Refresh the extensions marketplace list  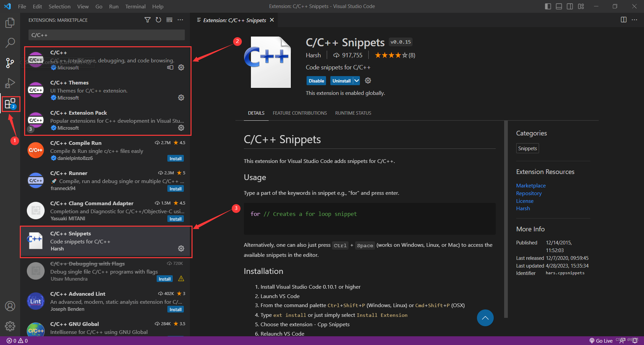(158, 20)
